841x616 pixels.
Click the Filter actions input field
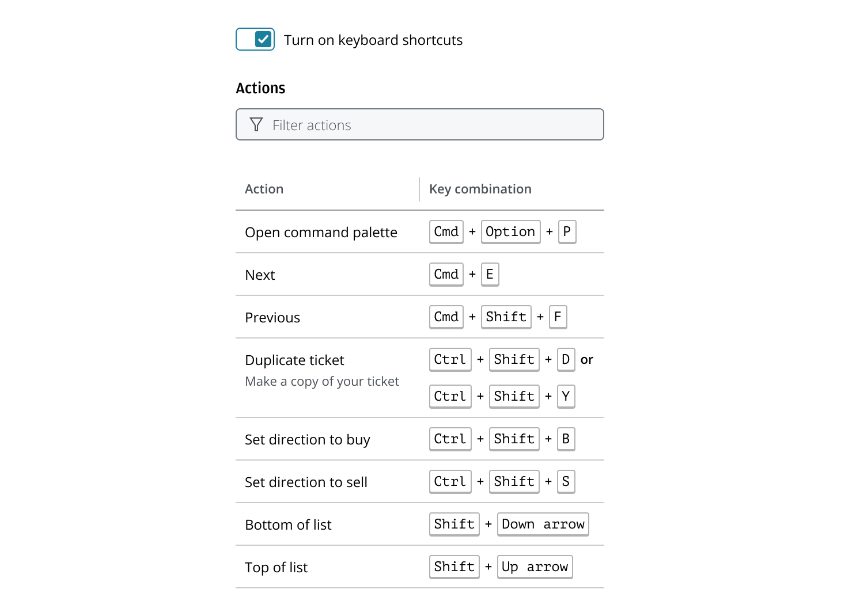pos(419,124)
